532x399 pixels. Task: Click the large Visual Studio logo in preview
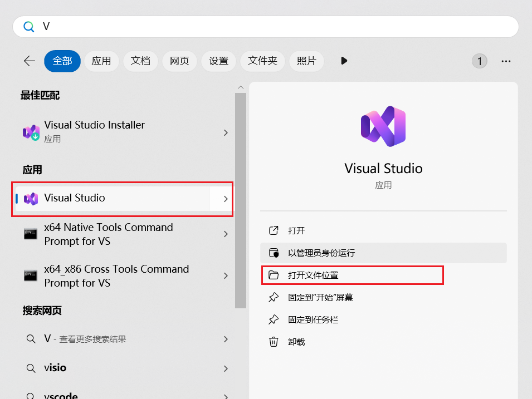tap(383, 126)
